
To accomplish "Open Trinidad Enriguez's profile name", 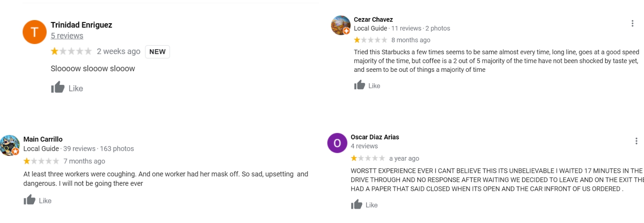I will (81, 25).
